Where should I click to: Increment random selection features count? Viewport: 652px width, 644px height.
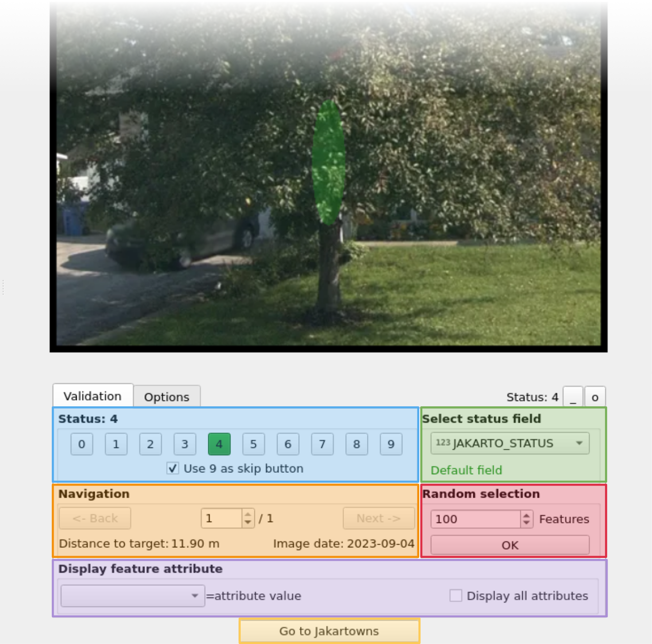click(526, 515)
